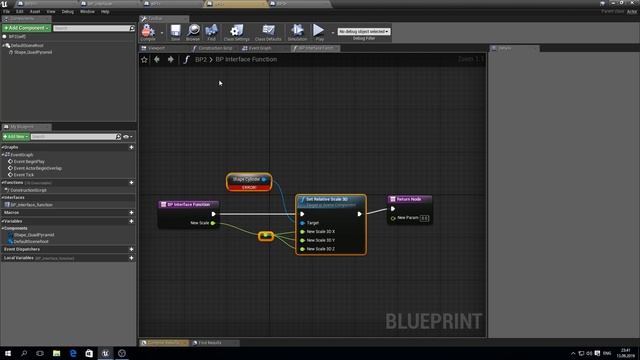The height and width of the screenshot is (360, 640).
Task: Add a new variable with plus icon
Action: click(x=131, y=221)
